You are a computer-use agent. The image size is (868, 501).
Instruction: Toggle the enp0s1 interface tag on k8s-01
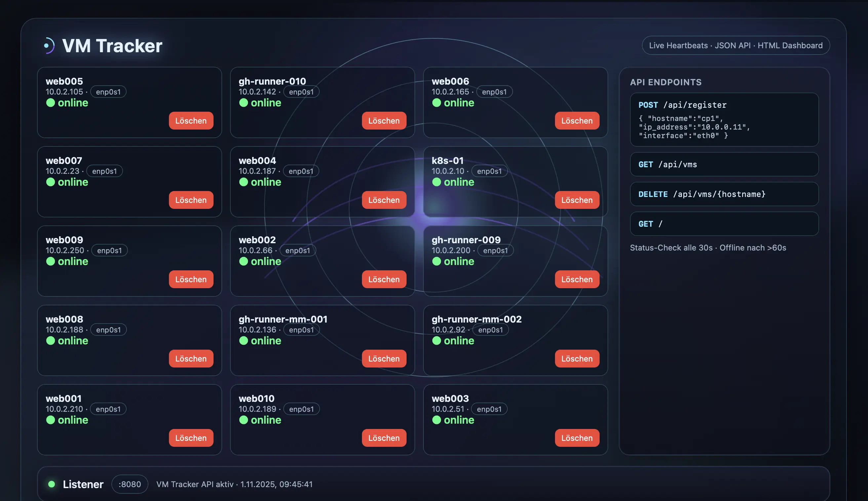click(490, 171)
